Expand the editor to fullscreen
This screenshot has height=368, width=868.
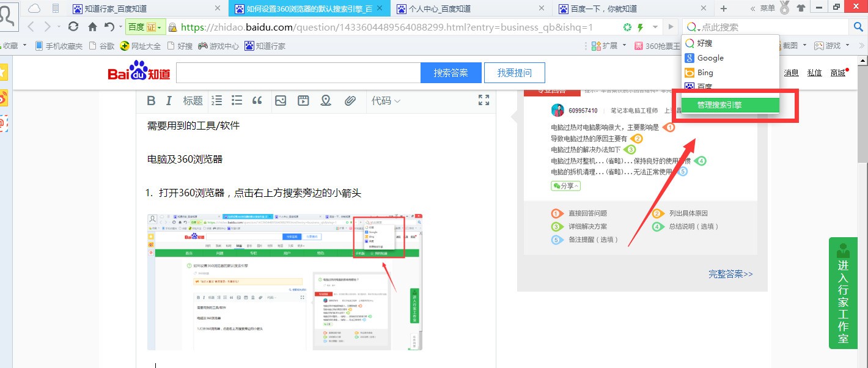tap(484, 100)
